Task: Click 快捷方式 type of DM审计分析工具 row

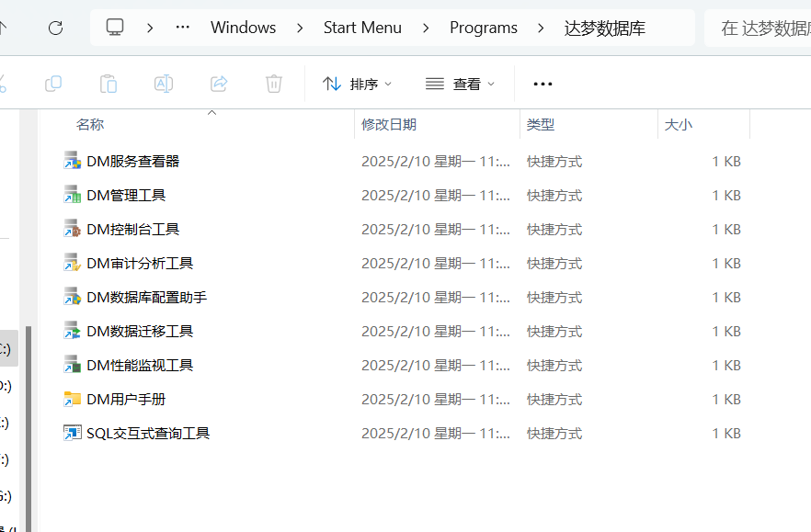Action: click(x=554, y=264)
